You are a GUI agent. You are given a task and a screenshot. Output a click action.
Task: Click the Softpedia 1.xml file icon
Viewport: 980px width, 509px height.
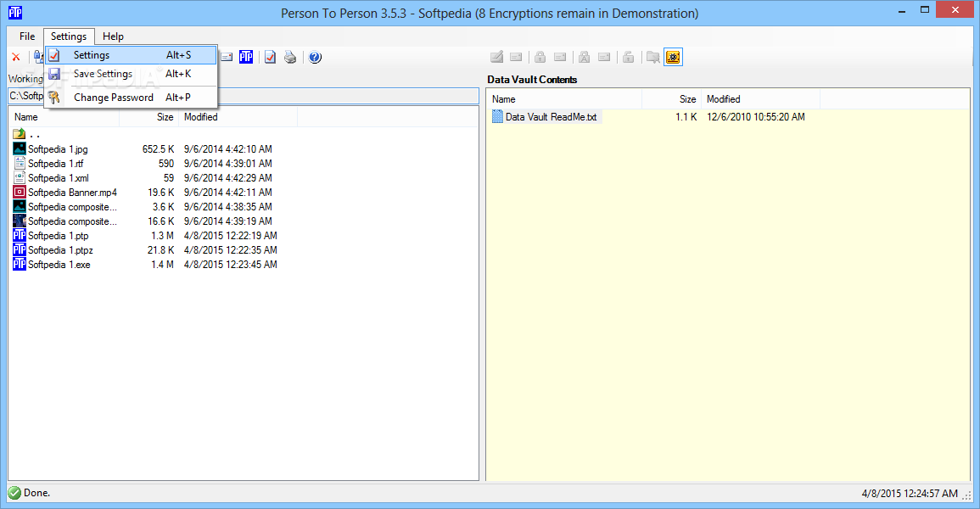coord(20,177)
